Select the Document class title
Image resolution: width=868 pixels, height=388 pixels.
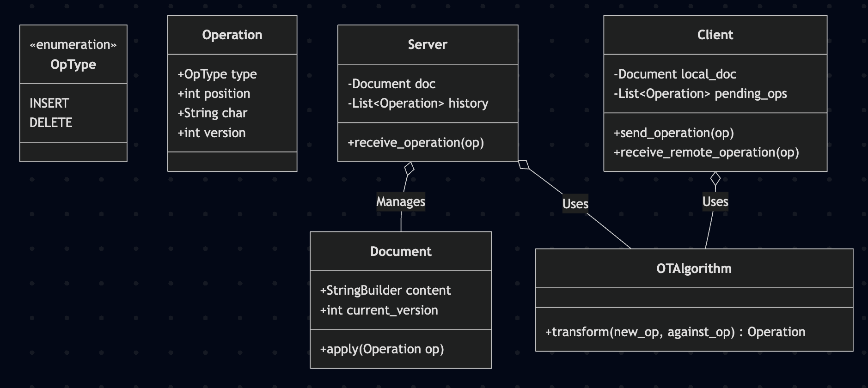pos(401,252)
